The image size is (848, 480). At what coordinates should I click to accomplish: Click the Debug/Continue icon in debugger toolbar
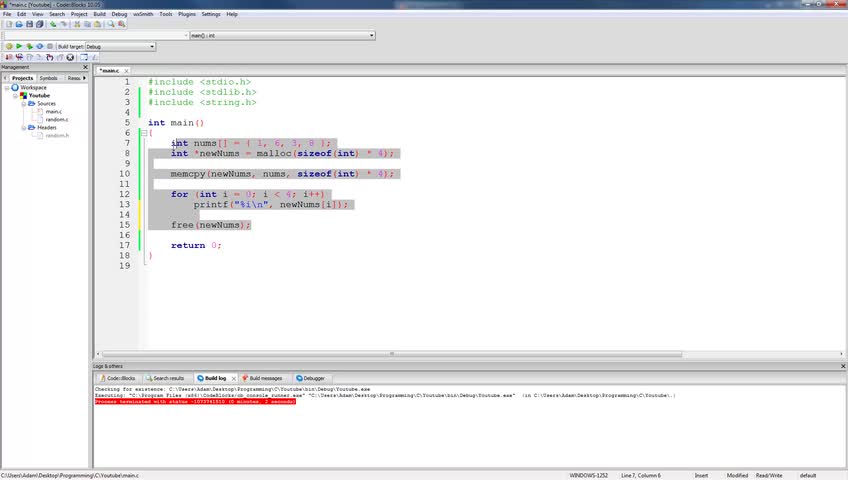(9, 57)
